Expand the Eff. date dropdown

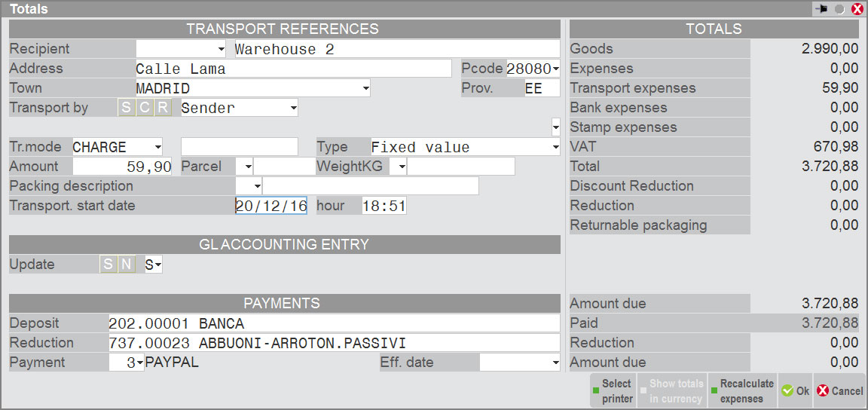coord(555,363)
